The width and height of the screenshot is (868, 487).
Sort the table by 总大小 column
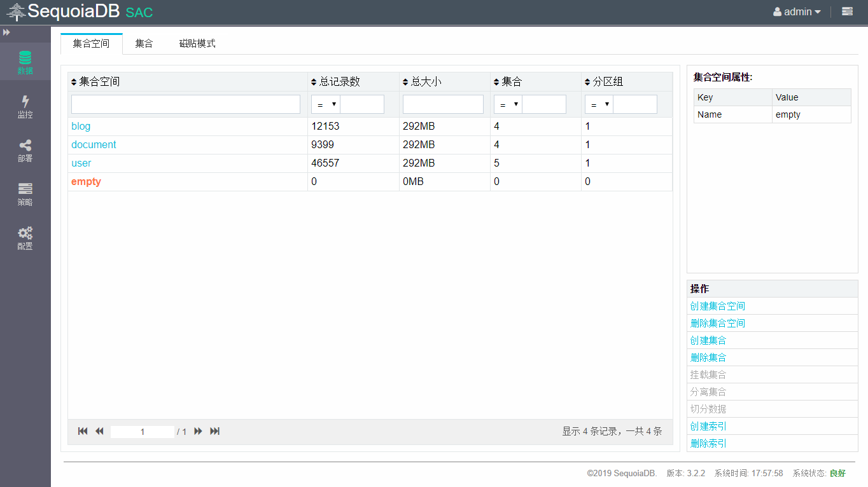[422, 81]
